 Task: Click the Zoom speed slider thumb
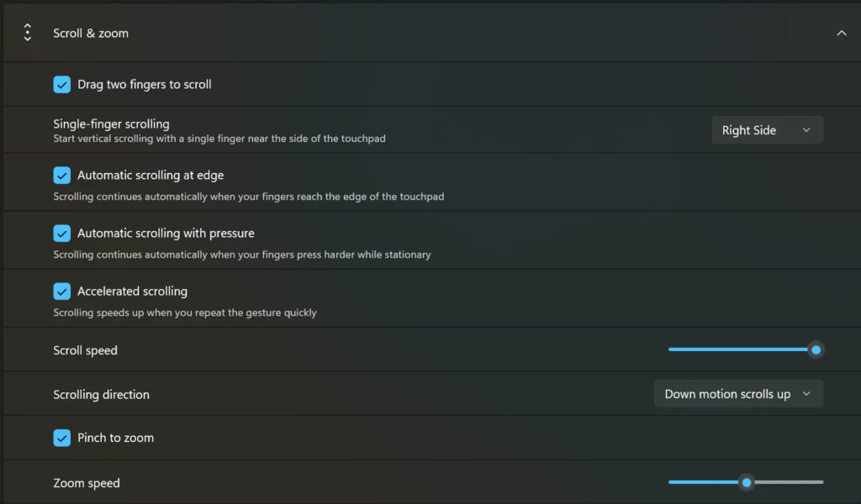point(747,483)
